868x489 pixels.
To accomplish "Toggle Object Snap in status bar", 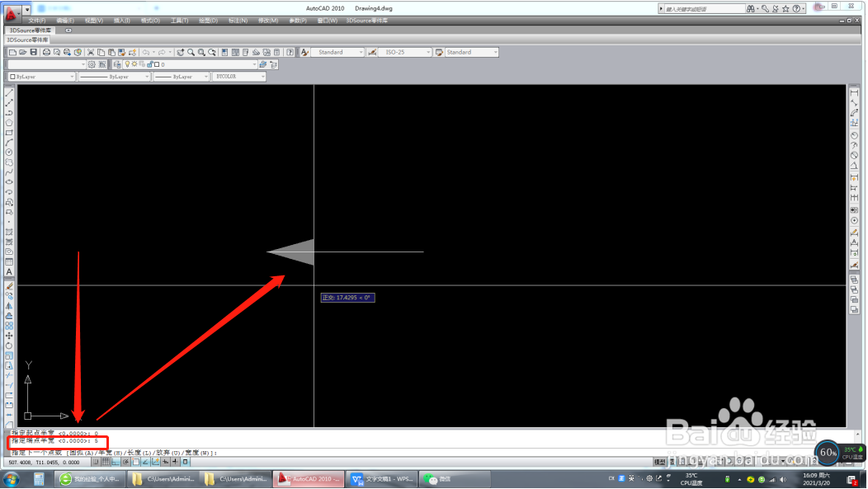I will click(x=135, y=461).
